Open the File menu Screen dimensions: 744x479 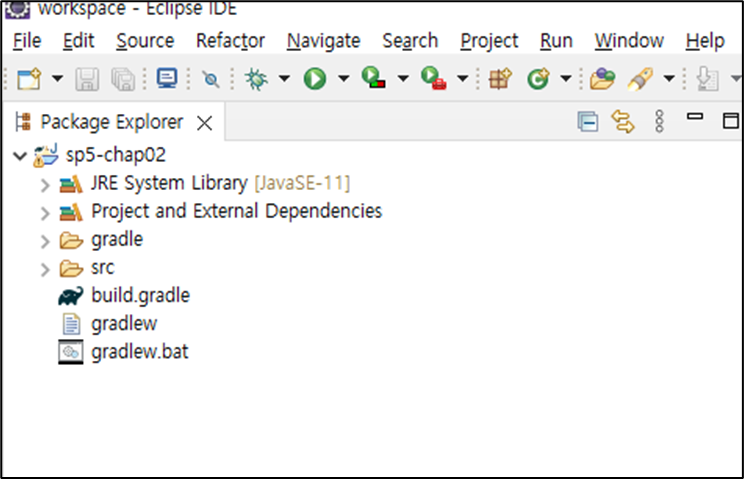pyautogui.click(x=27, y=41)
